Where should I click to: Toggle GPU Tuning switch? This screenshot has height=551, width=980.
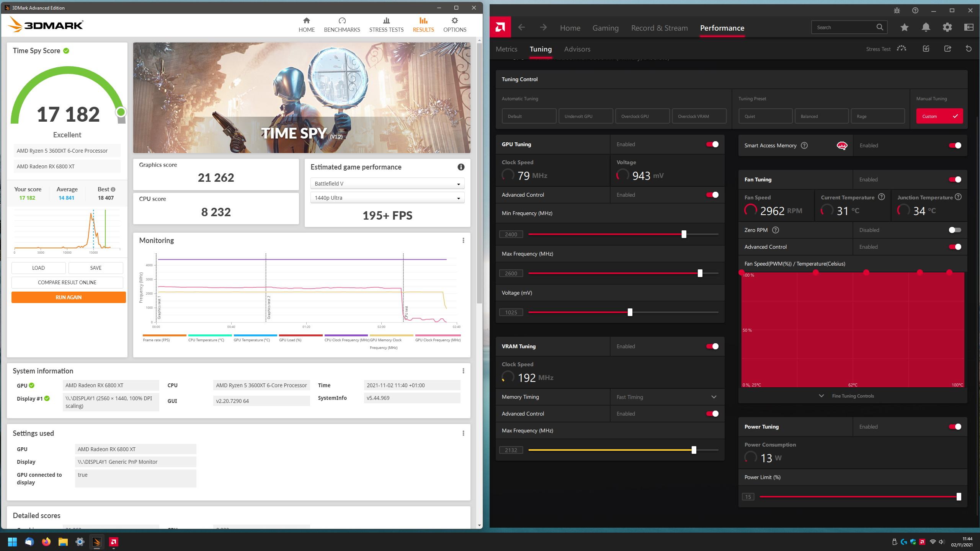pos(712,144)
